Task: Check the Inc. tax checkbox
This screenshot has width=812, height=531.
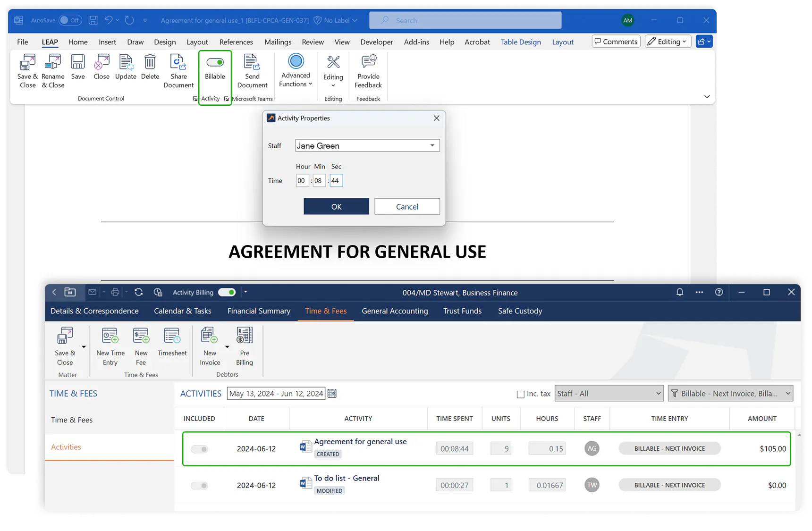Action: (x=521, y=394)
